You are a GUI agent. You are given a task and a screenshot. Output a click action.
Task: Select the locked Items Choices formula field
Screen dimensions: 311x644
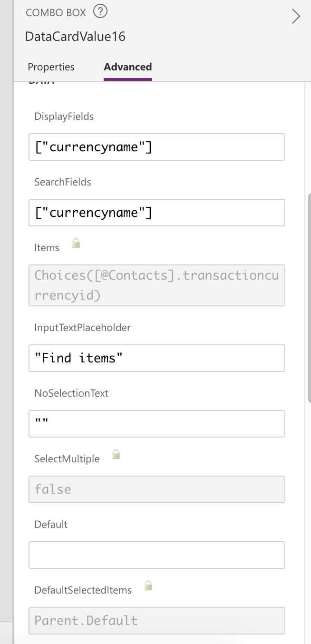[156, 285]
